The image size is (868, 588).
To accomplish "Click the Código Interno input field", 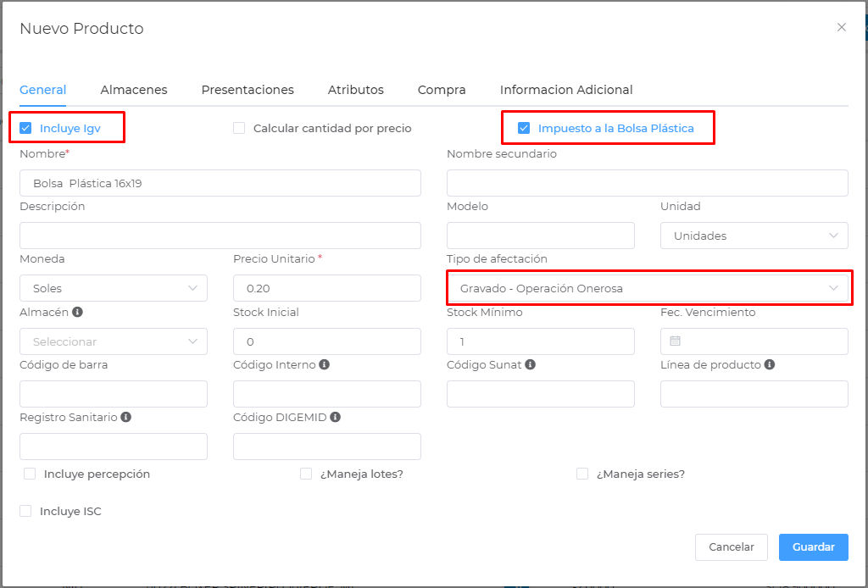I will point(326,394).
